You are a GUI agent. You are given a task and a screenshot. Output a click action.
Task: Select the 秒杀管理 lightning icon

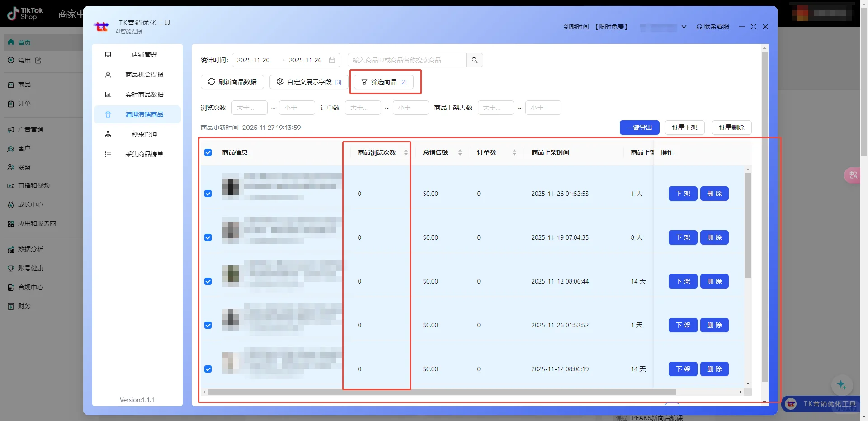[108, 134]
